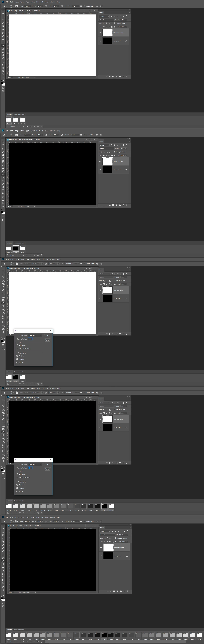204x644 pixels.
Task: Open Tween With dropdown in dialog over white canvas
Action: click(35, 335)
